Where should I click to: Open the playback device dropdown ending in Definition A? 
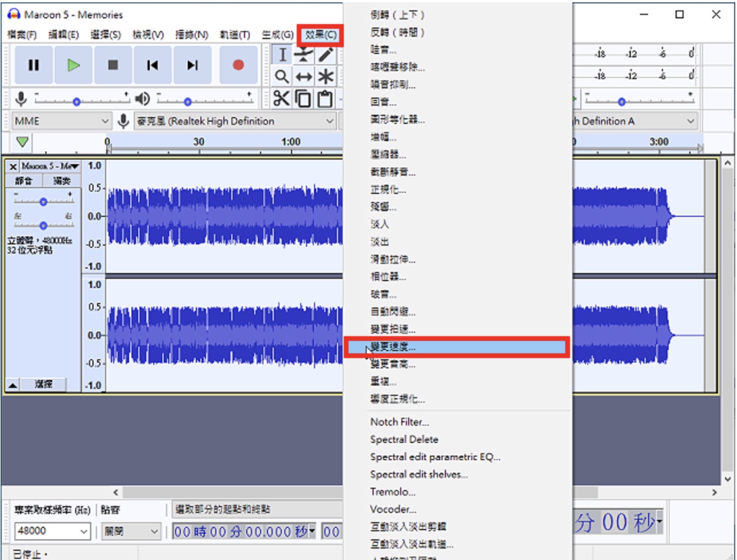coord(634,121)
